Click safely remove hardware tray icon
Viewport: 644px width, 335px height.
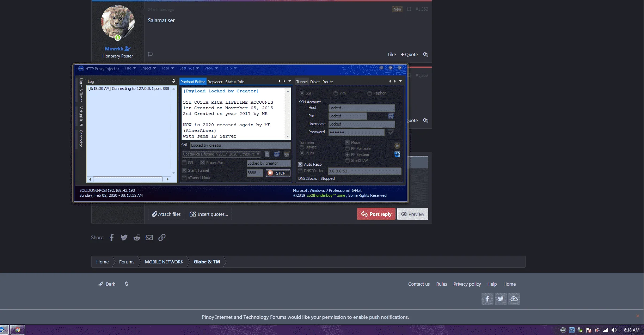tap(580, 330)
